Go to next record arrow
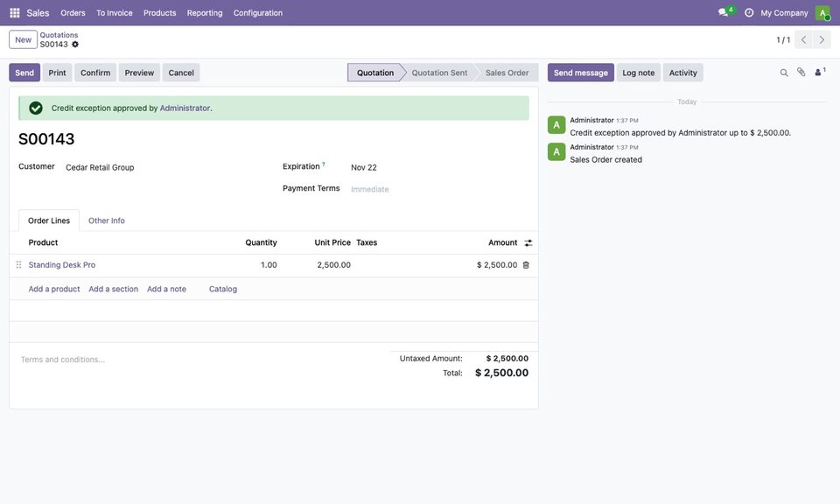The width and height of the screenshot is (840, 504). point(822,39)
